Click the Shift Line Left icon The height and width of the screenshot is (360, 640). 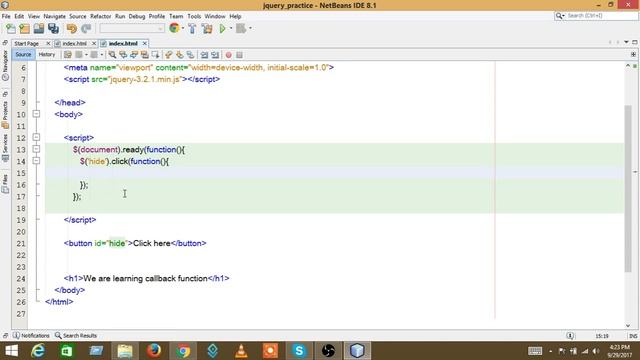pos(204,55)
